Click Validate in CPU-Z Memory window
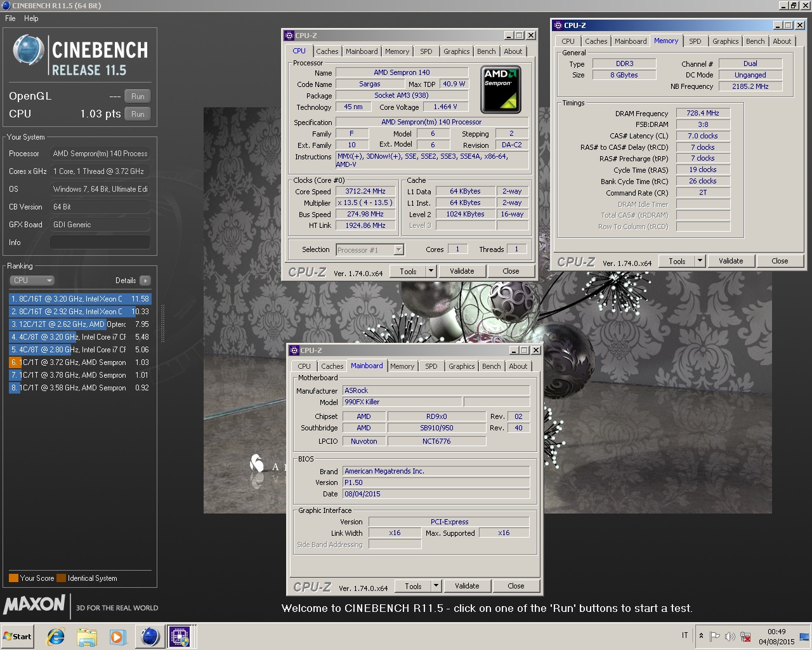This screenshot has width=812, height=650. [x=731, y=261]
